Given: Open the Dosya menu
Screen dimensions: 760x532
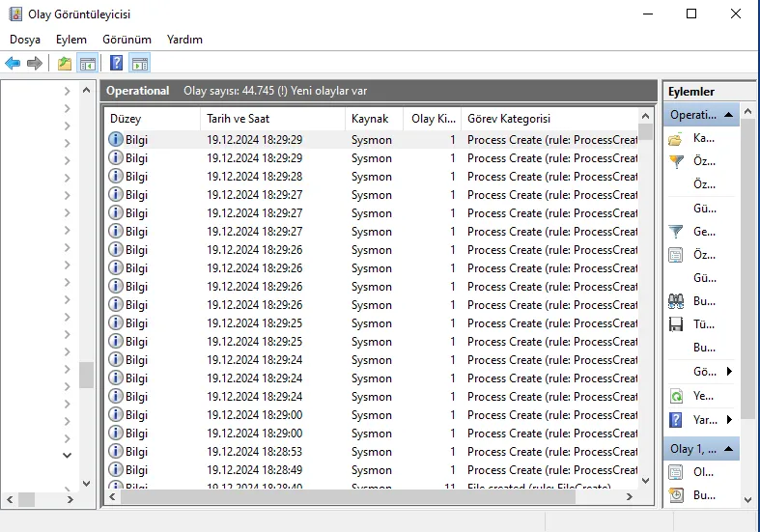Looking at the screenshot, I should [25, 40].
